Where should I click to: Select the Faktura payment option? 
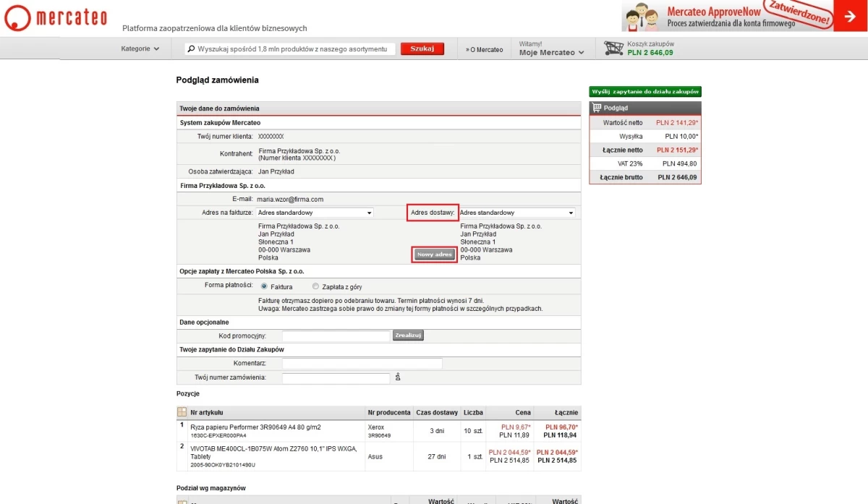[264, 286]
